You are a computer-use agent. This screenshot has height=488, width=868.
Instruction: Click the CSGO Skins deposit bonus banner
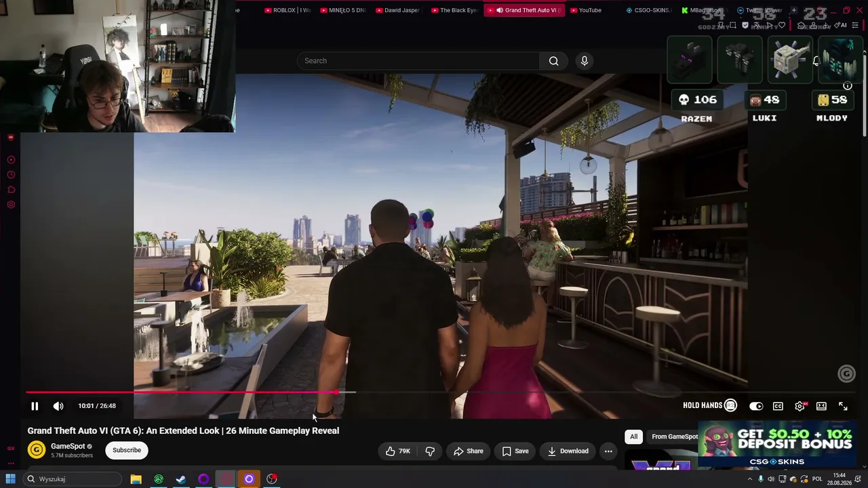click(777, 445)
